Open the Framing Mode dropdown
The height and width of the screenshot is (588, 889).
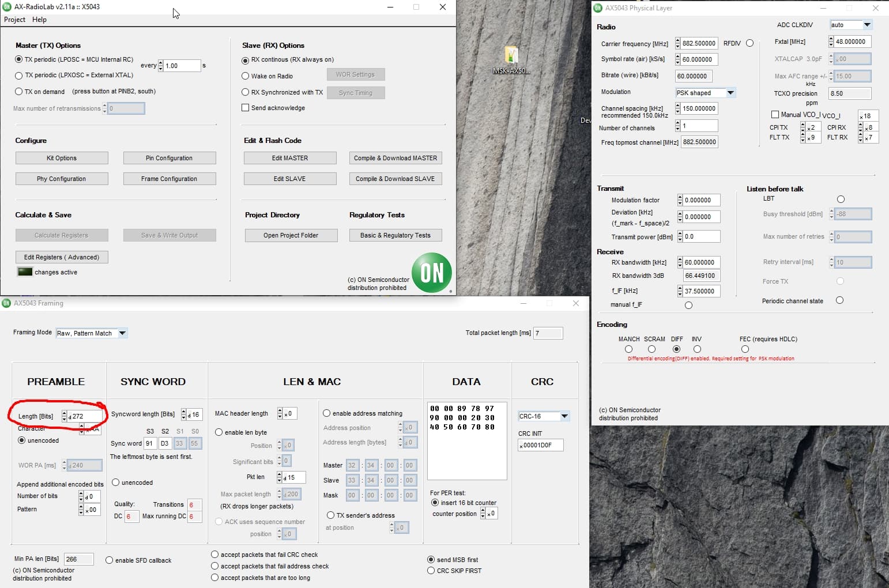[122, 333]
